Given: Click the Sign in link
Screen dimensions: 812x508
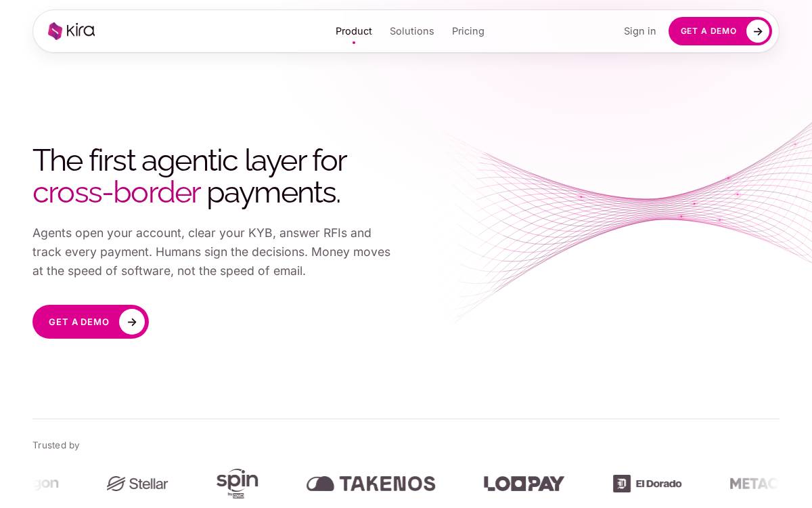Looking at the screenshot, I should pyautogui.click(x=640, y=31).
